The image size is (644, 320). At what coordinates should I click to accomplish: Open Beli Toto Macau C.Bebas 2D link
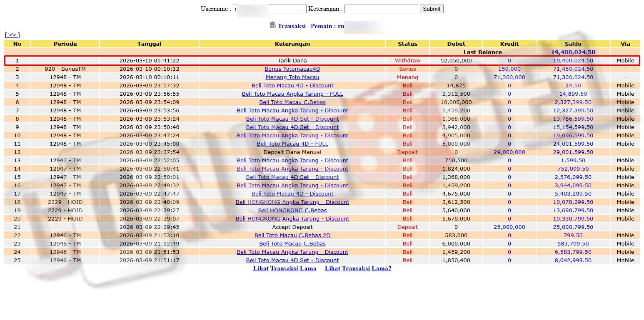292,236
